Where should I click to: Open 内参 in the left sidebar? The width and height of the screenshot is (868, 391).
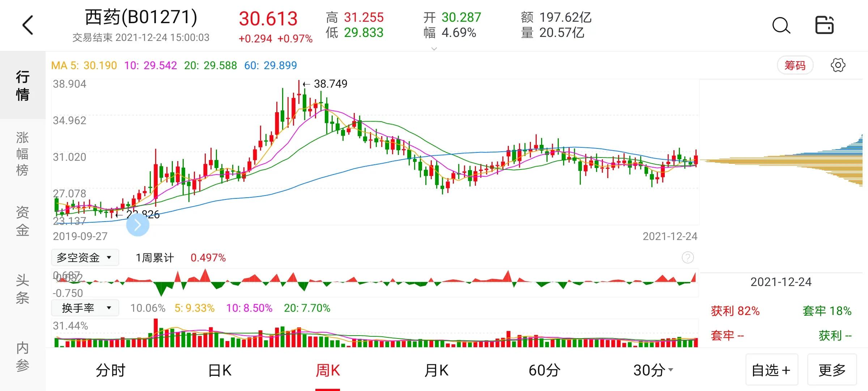[x=23, y=357]
